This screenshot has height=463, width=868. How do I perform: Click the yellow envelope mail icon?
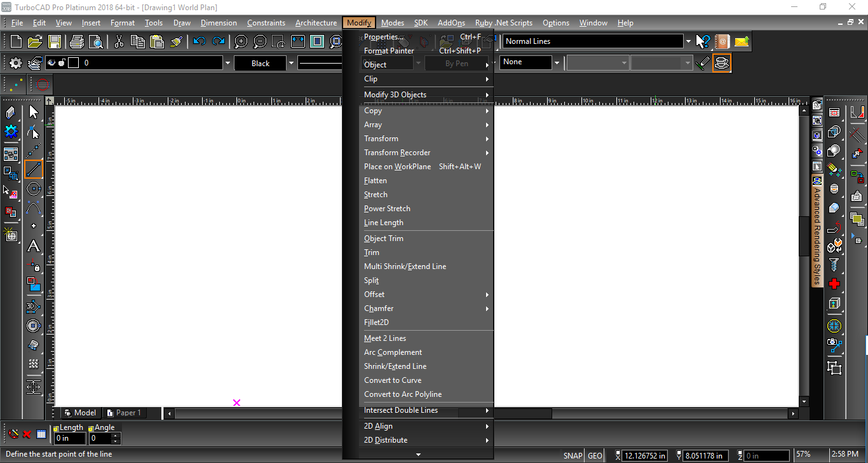click(x=742, y=42)
